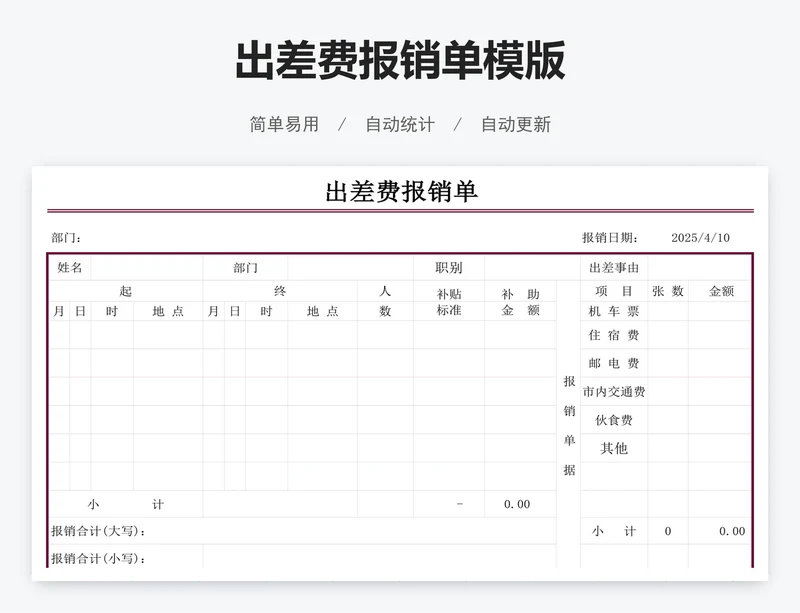Click the 张数 cell for 机车票
800x613 pixels.
tap(668, 311)
